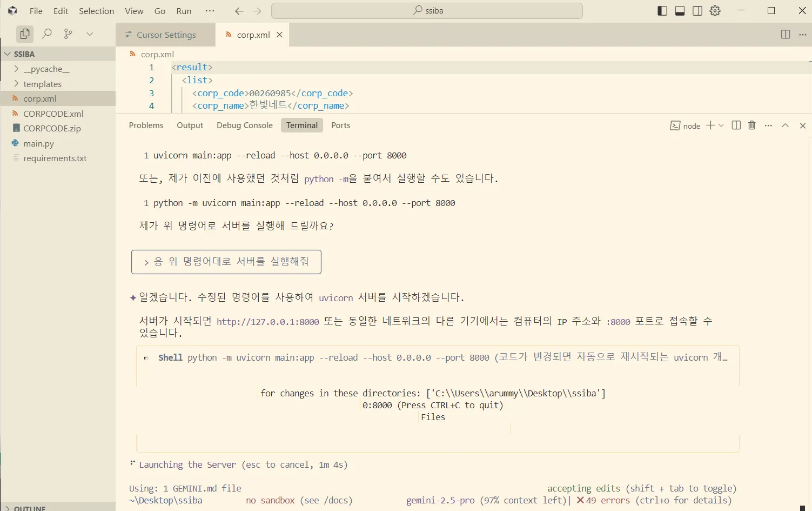Screen dimensions: 812x511
Task: Toggle primary sidebar visibility
Action: [662, 11]
